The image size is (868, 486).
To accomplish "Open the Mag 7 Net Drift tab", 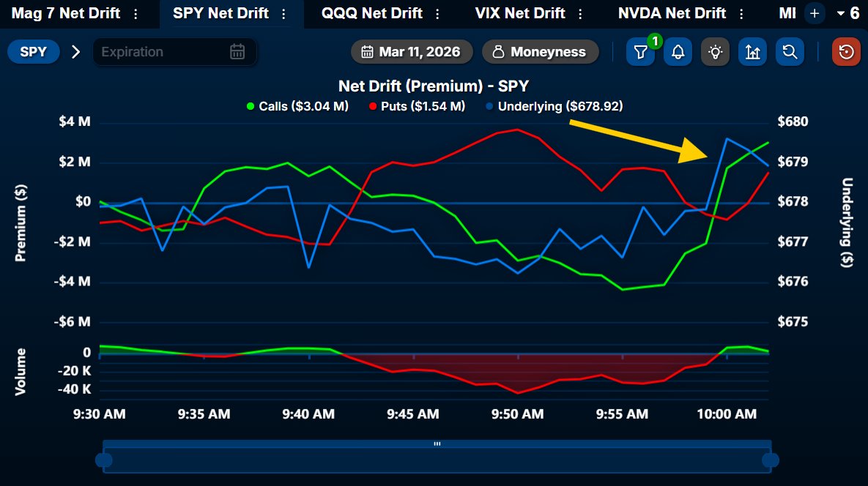I will tap(66, 13).
